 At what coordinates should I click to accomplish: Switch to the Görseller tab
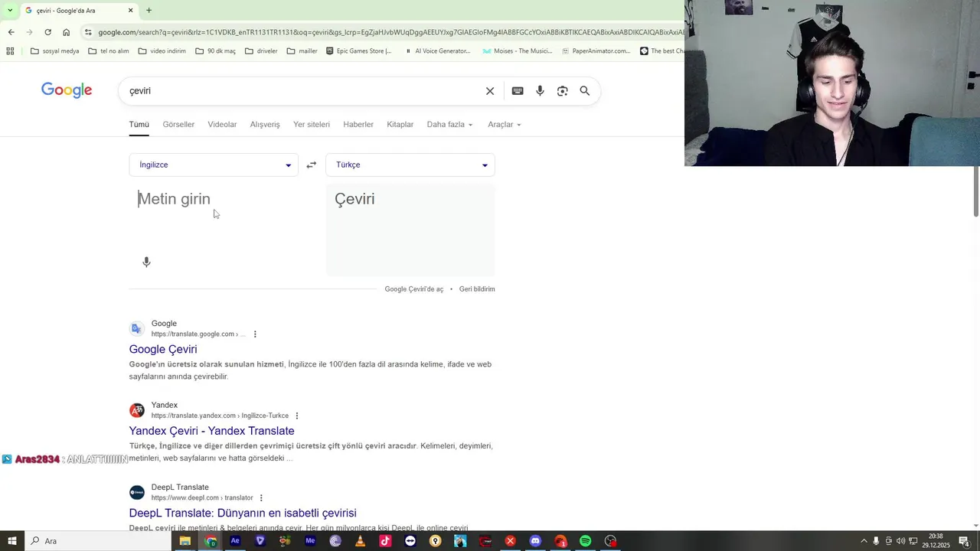tap(178, 125)
